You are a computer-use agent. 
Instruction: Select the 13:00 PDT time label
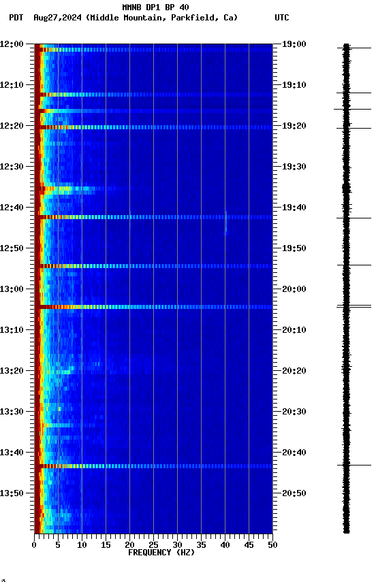point(12,289)
